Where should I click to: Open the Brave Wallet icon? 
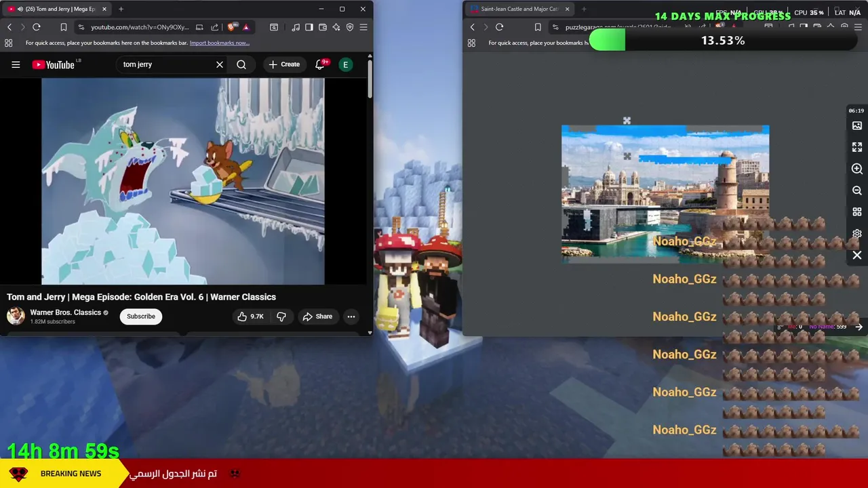pos(323,27)
